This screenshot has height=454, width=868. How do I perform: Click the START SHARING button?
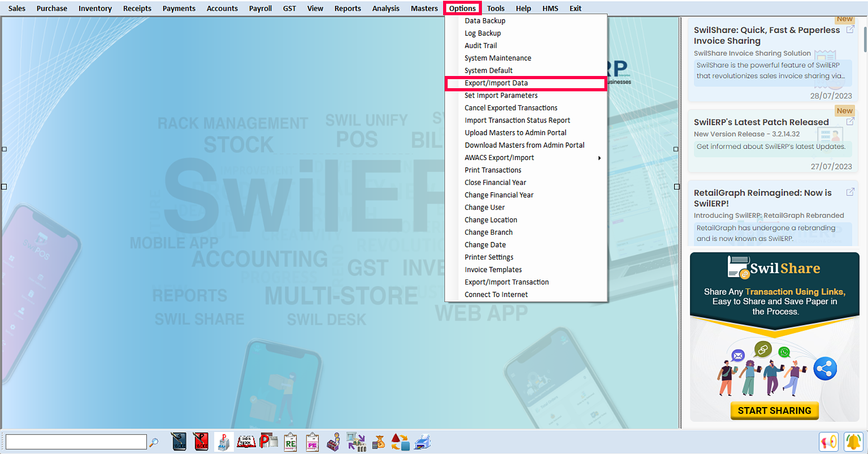774,411
